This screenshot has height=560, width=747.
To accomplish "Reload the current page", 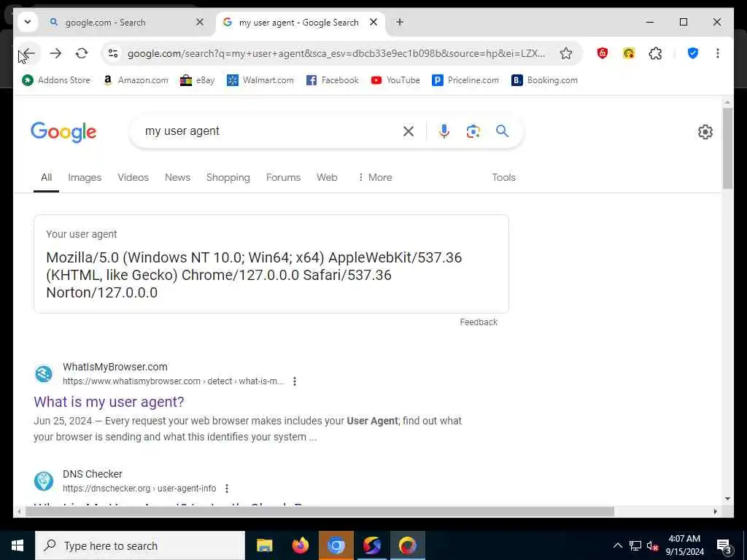I will (82, 53).
